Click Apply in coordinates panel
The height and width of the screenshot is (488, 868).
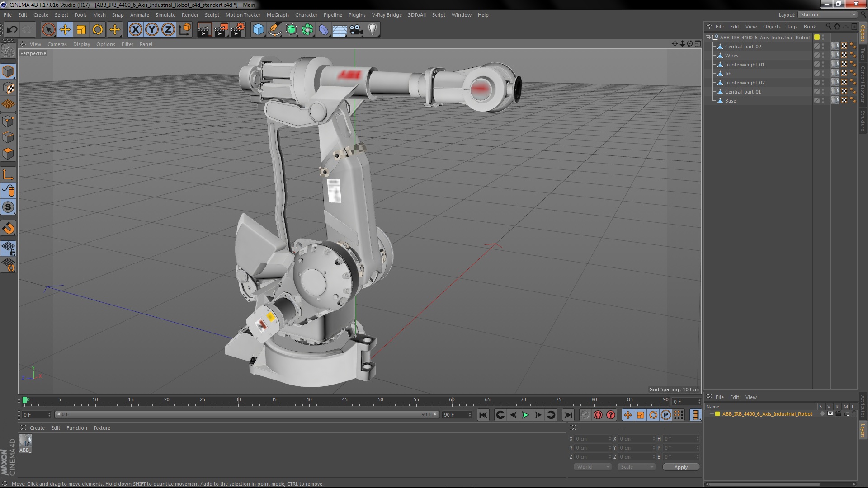pyautogui.click(x=681, y=467)
